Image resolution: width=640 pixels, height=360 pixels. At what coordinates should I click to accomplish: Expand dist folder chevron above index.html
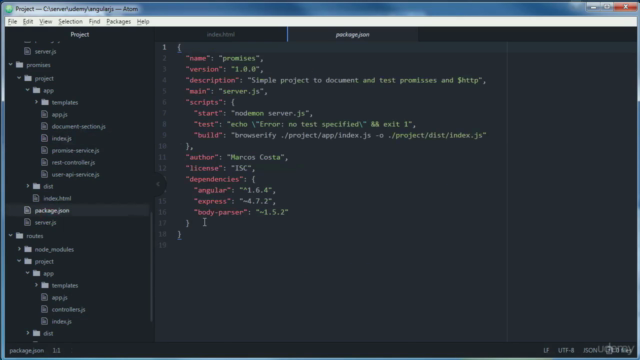(28, 186)
